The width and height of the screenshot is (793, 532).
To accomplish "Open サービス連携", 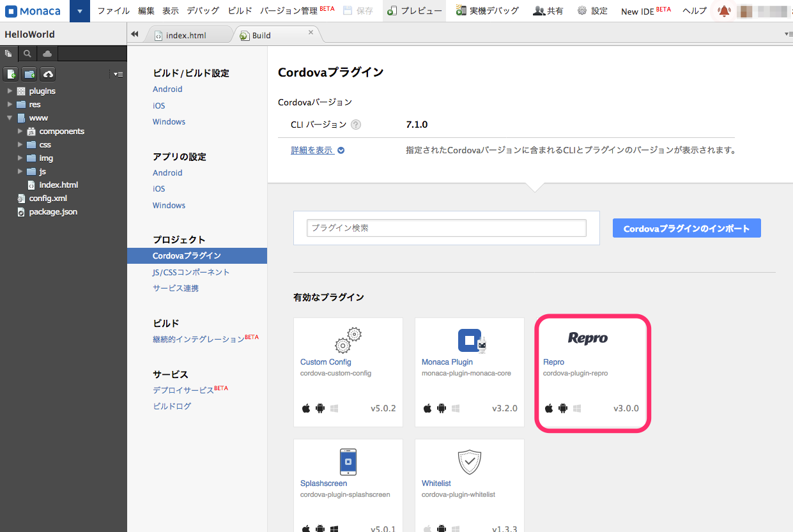I will click(x=176, y=288).
